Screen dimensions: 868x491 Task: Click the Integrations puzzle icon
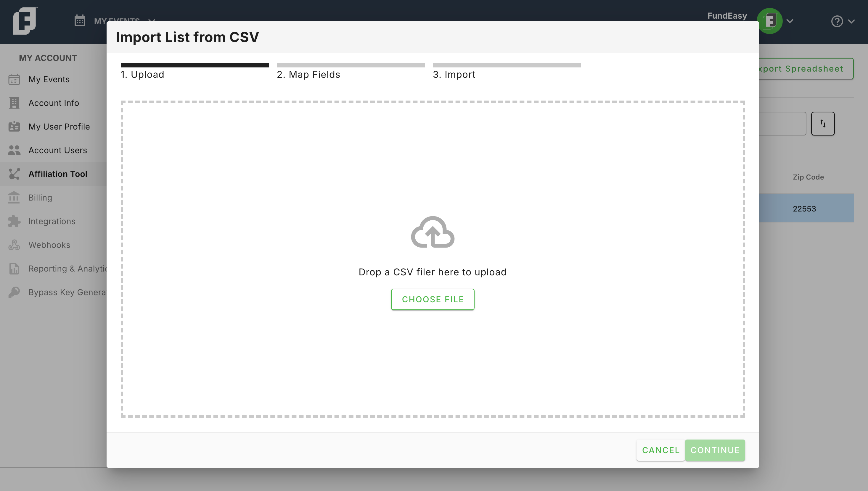point(14,221)
